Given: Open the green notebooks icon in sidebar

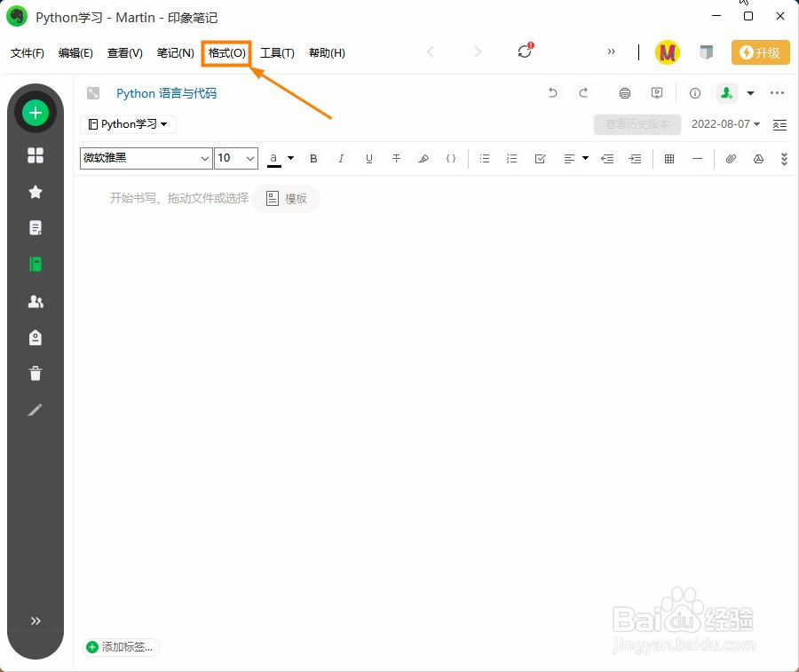Looking at the screenshot, I should [36, 264].
